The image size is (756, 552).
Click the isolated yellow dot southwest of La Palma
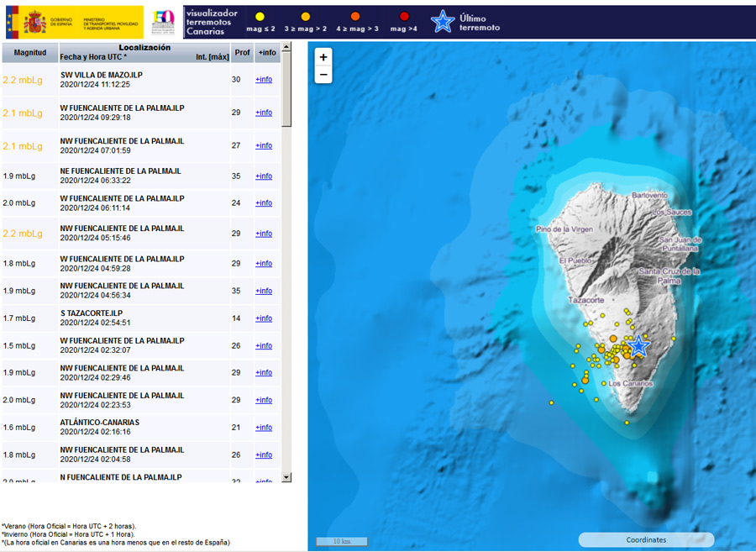550,402
